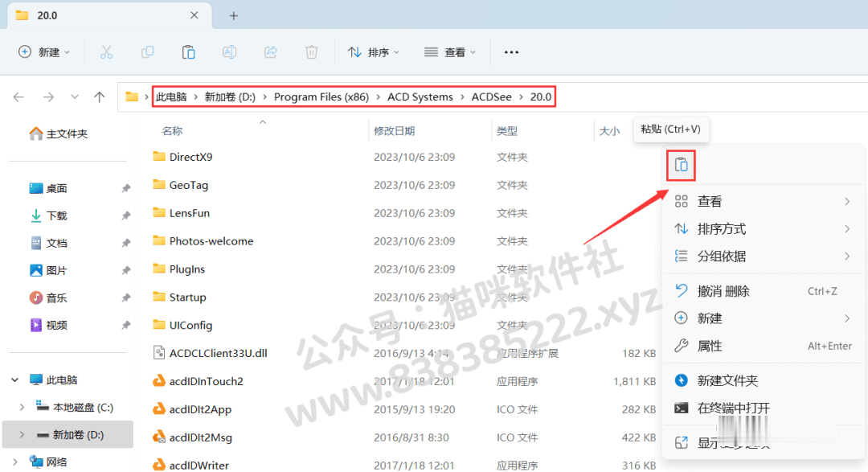Open 音乐 in the sidebar
This screenshot has height=472, width=868.
click(48, 298)
